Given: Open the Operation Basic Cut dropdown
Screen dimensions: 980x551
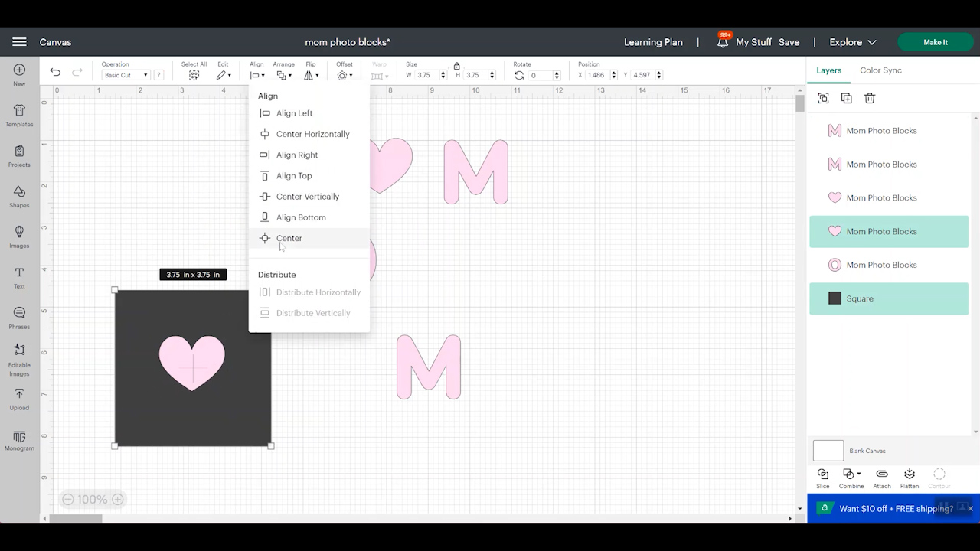Looking at the screenshot, I should click(126, 75).
